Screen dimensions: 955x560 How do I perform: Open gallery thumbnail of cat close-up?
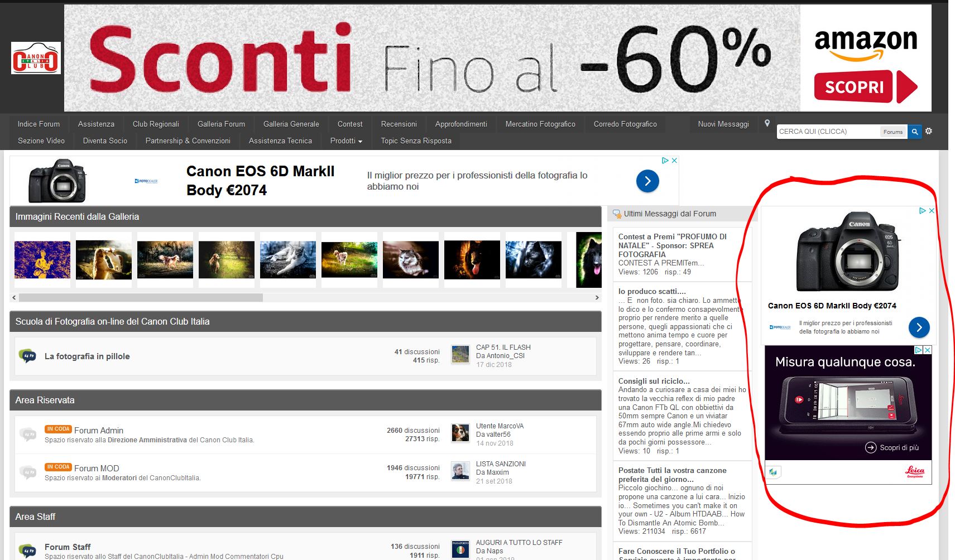tap(411, 260)
